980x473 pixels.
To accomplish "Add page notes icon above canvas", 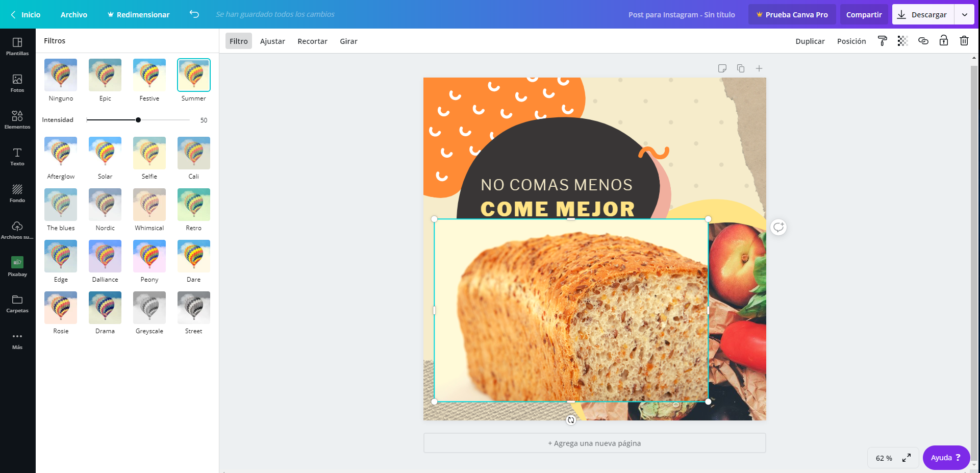I will pyautogui.click(x=722, y=68).
